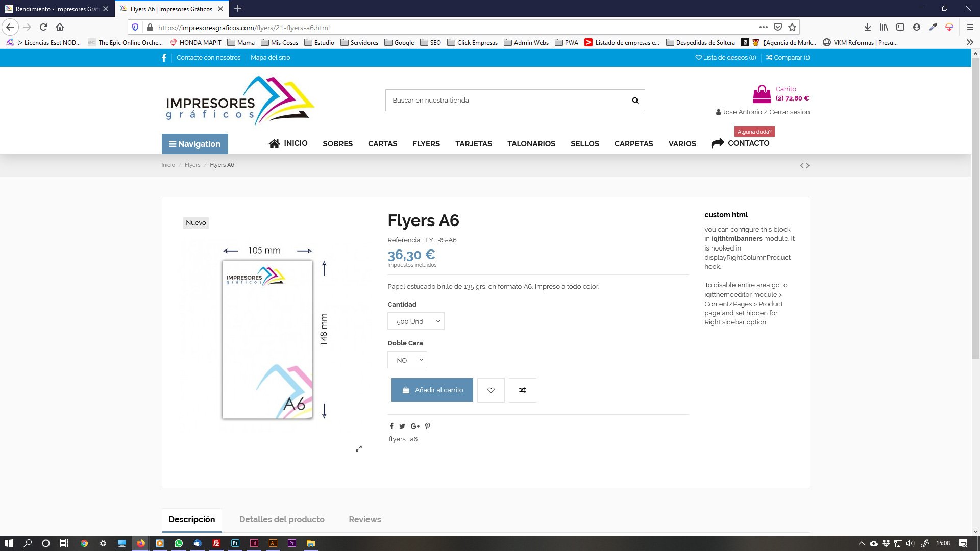The width and height of the screenshot is (980, 551).
Task: Share on Twitter via the bird icon
Action: point(402,427)
